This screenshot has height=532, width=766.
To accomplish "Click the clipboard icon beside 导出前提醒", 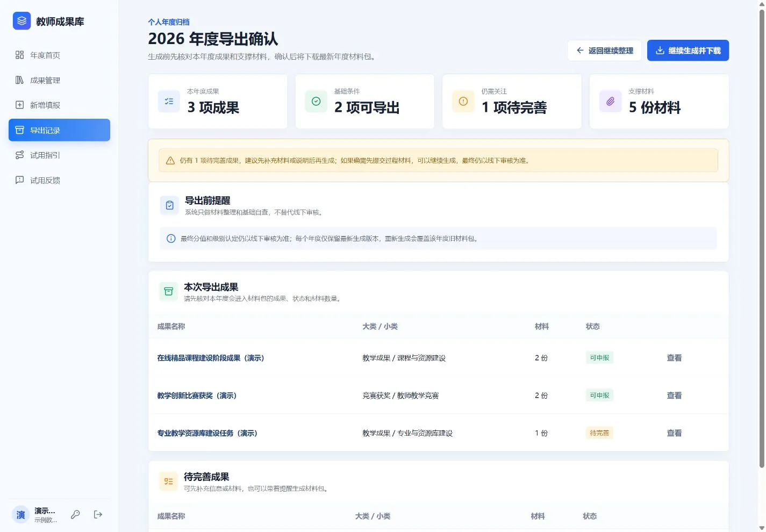I will click(170, 205).
